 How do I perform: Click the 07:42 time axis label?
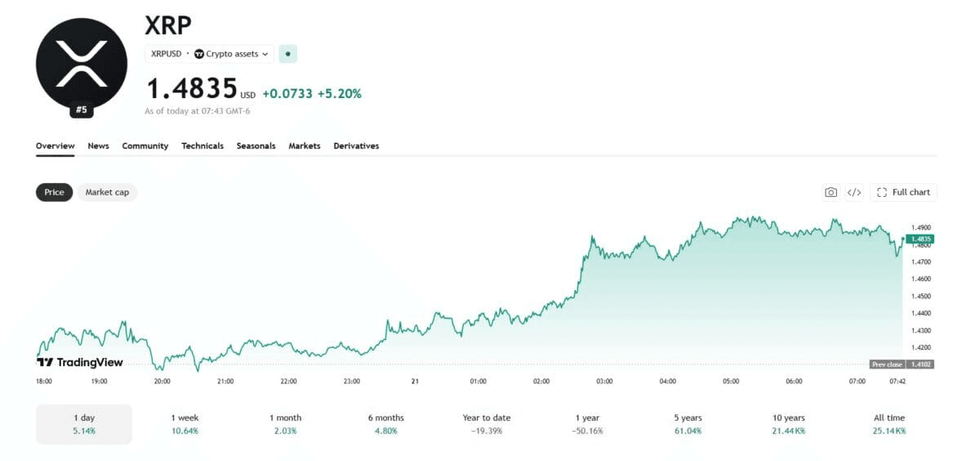click(897, 381)
